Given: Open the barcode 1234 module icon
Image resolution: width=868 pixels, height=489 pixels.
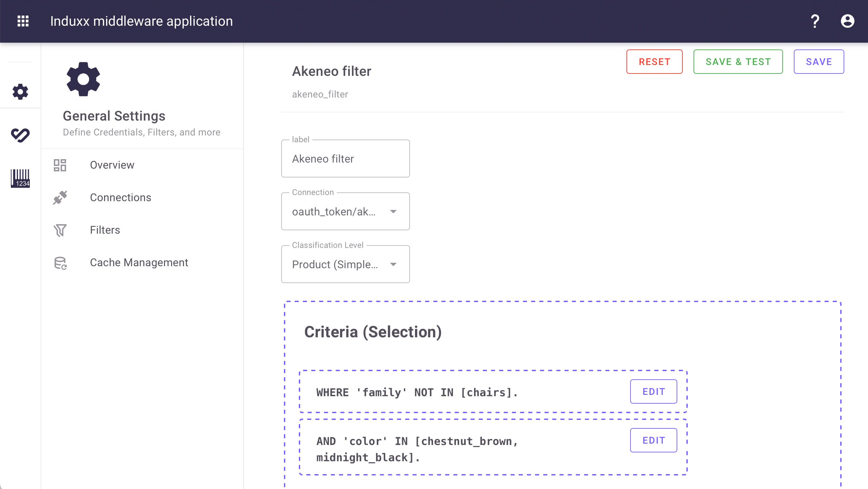Looking at the screenshot, I should click(20, 178).
